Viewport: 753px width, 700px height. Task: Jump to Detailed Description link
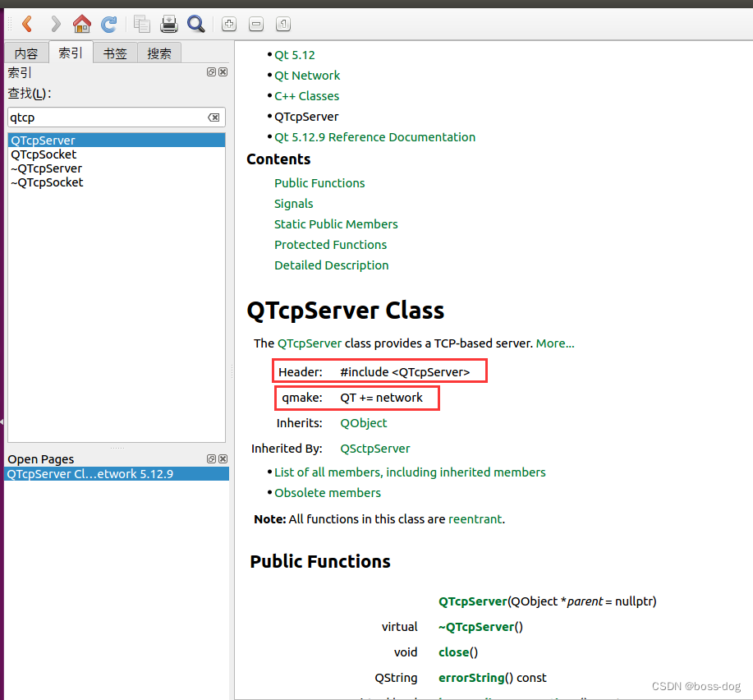point(332,265)
